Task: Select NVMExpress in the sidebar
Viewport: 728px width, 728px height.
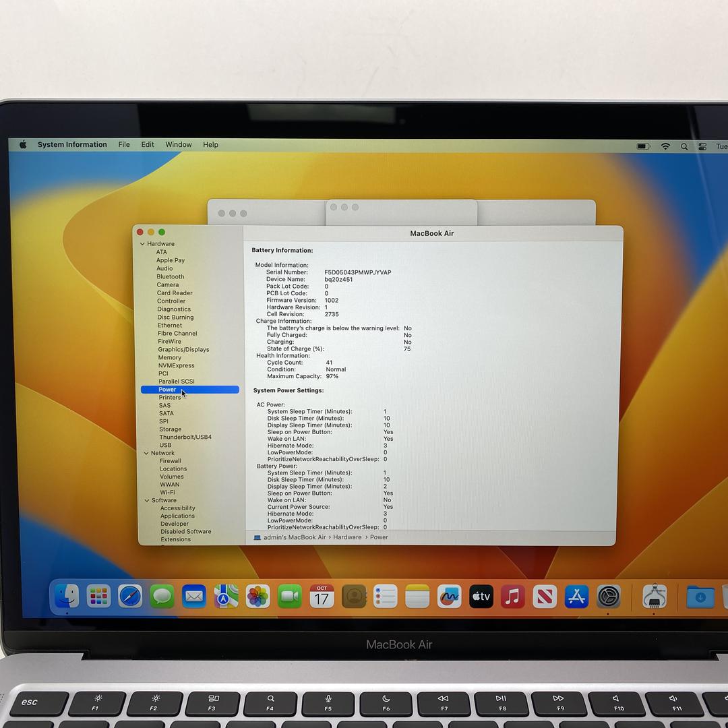Action: click(x=177, y=365)
